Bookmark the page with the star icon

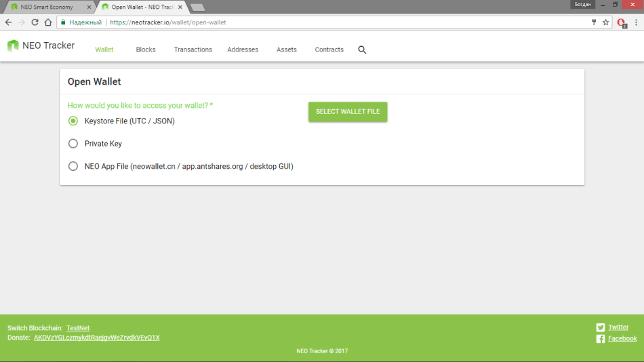[x=606, y=22]
